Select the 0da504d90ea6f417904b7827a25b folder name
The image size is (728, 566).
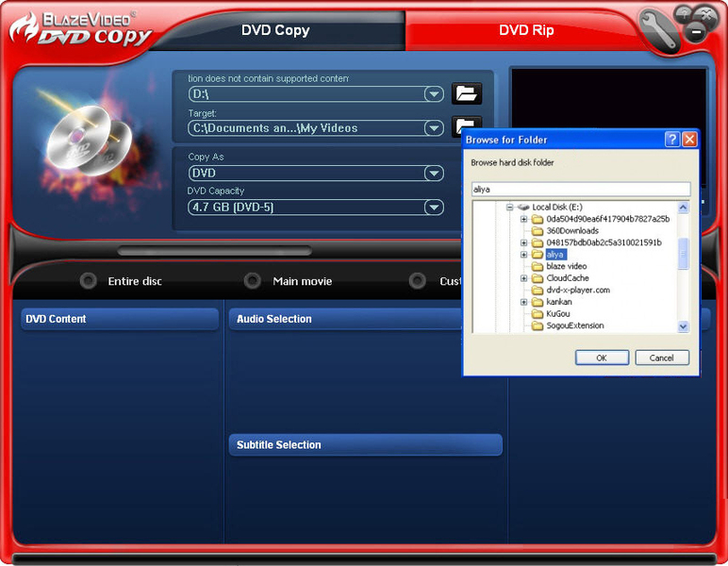607,219
